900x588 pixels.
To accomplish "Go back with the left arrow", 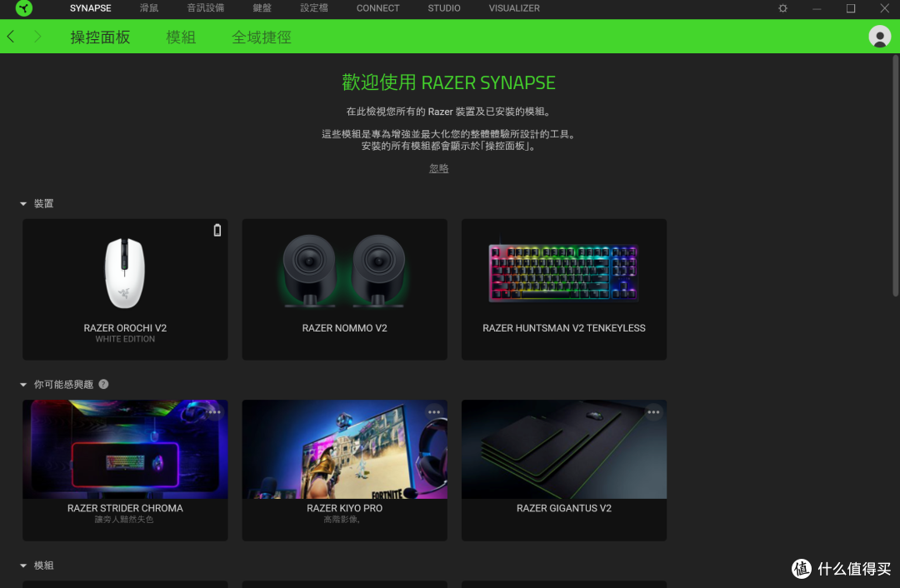I will 11,37.
